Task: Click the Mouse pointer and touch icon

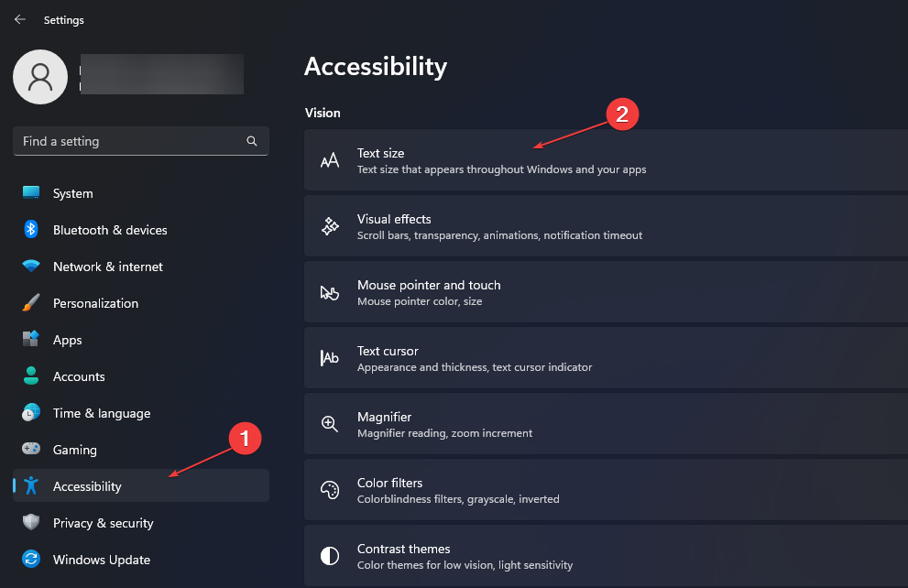Action: (330, 292)
